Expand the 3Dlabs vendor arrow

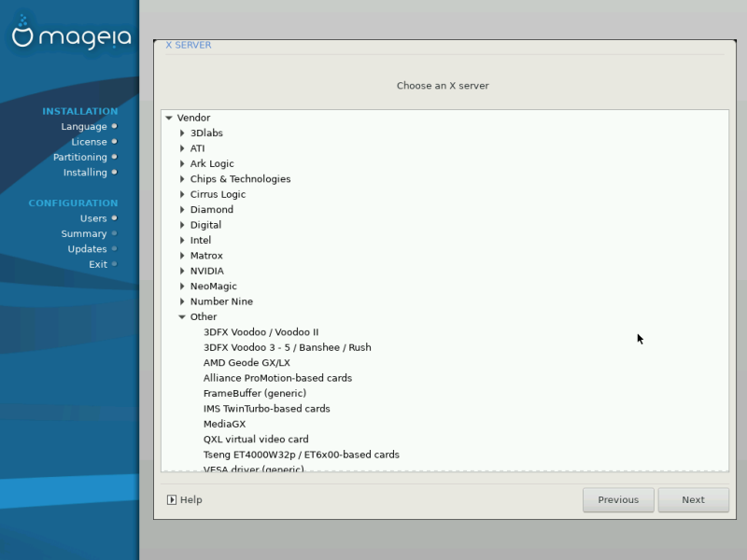tap(182, 133)
